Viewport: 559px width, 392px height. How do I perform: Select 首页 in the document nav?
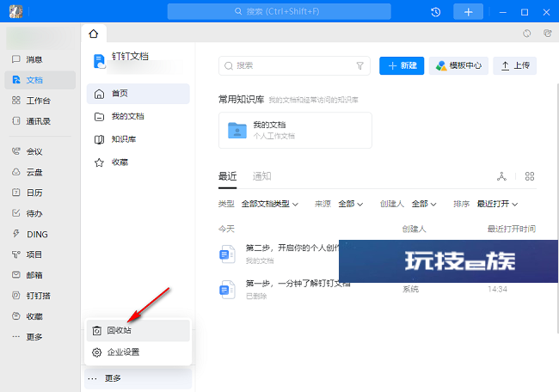[138, 94]
